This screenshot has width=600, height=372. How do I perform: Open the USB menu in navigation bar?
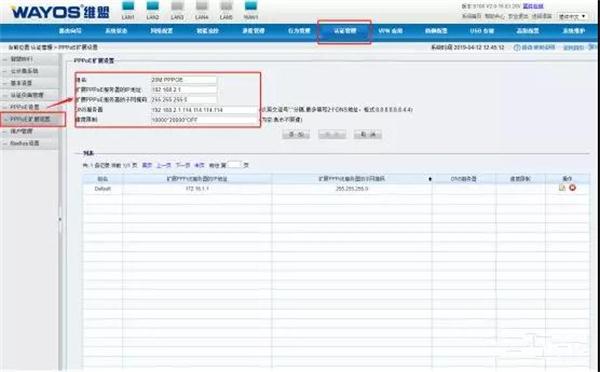coord(482,31)
